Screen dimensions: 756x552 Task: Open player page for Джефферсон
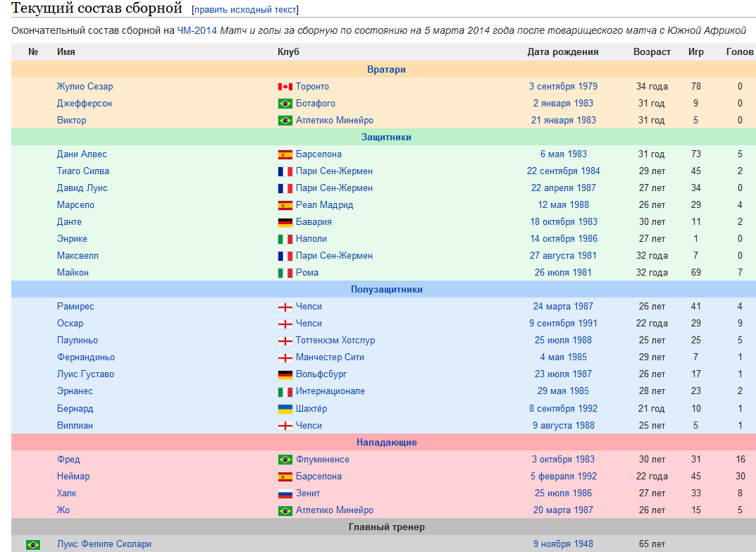click(x=85, y=103)
